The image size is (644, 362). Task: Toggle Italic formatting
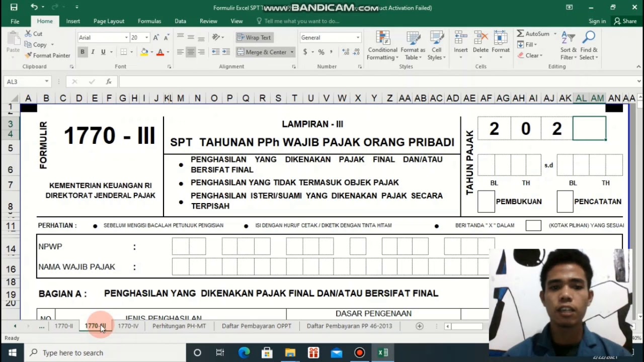point(93,52)
